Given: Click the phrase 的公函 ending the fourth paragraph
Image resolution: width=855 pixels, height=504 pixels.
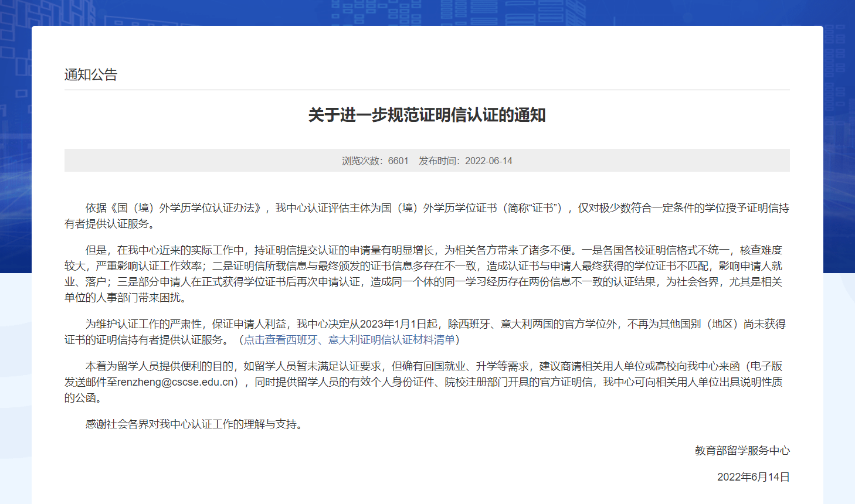Looking at the screenshot, I should 81,398.
